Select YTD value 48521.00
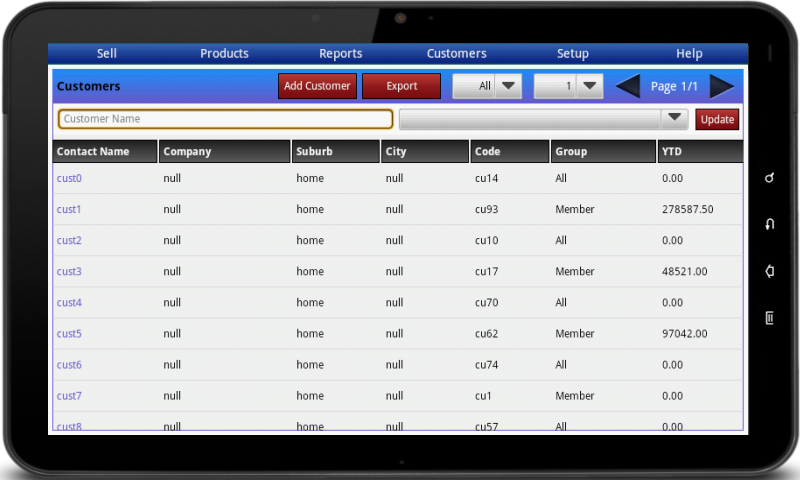The width and height of the screenshot is (800, 480). (684, 271)
